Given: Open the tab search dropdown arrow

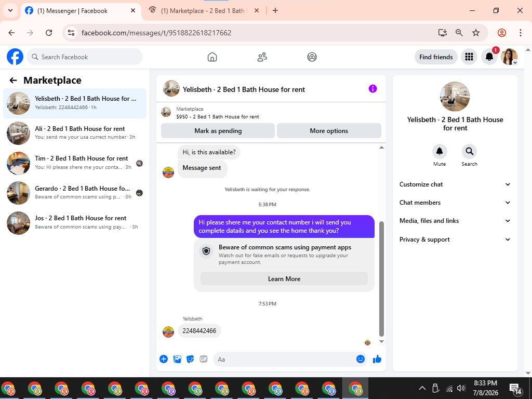Looking at the screenshot, I should (10, 10).
